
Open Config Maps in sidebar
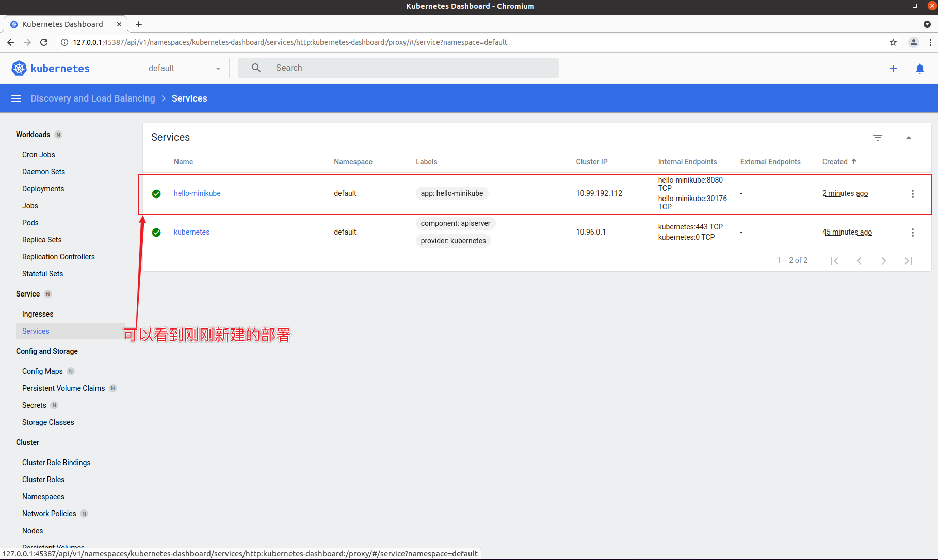pyautogui.click(x=42, y=371)
